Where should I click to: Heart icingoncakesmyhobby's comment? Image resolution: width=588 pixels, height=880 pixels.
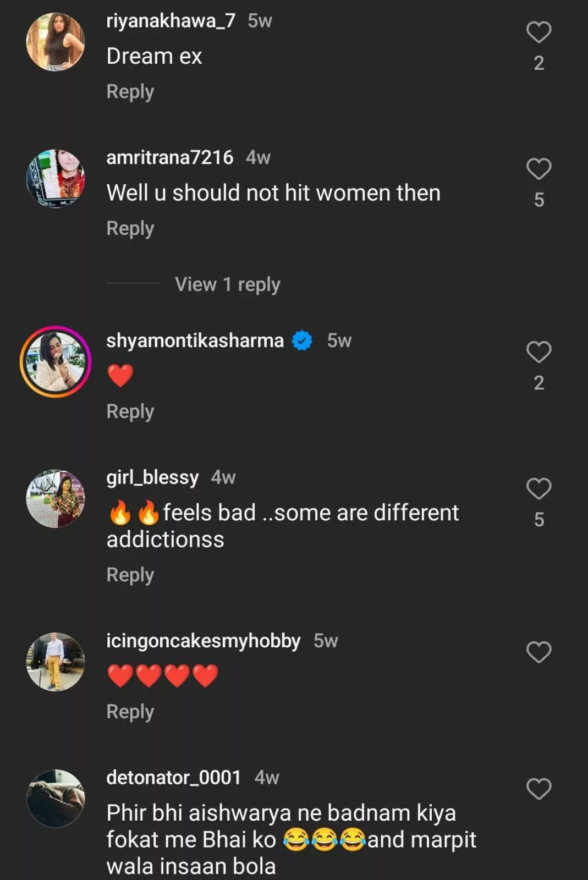point(538,652)
